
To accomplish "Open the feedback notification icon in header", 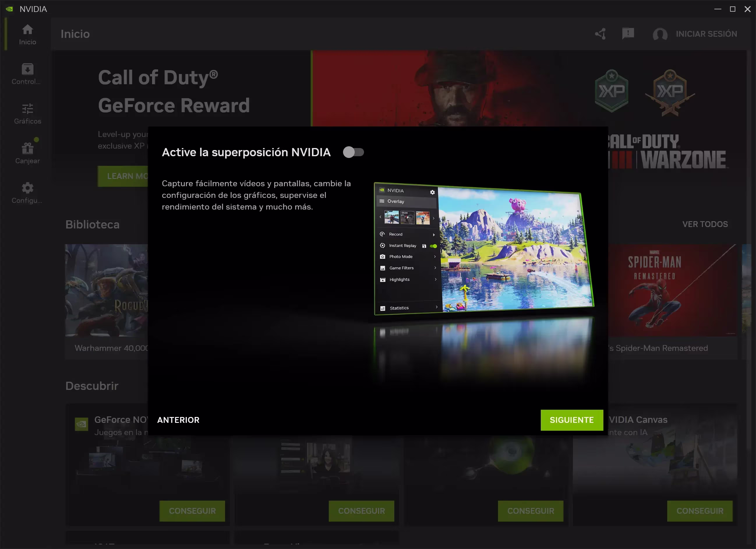I will [x=628, y=34].
